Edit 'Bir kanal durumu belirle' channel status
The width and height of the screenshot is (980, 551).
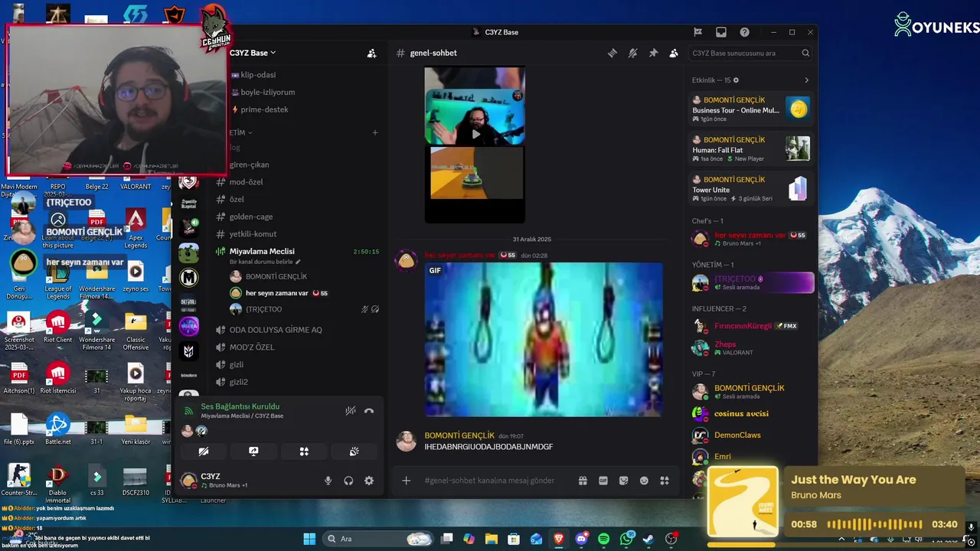click(x=265, y=262)
